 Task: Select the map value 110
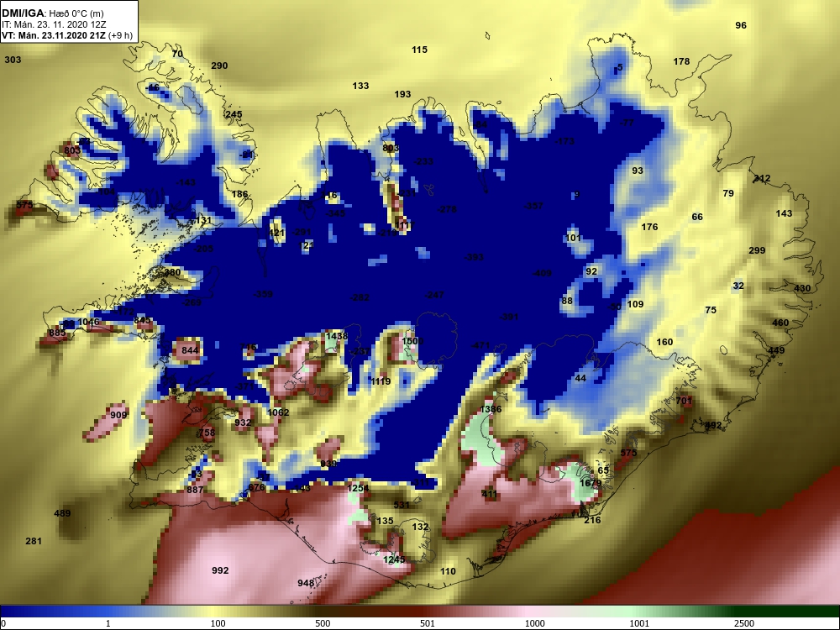tap(448, 571)
